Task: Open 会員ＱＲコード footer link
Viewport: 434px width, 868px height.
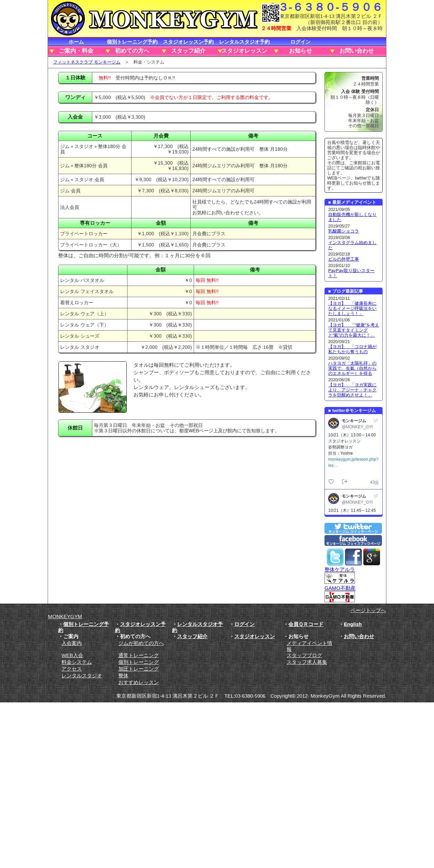Action: [306, 624]
